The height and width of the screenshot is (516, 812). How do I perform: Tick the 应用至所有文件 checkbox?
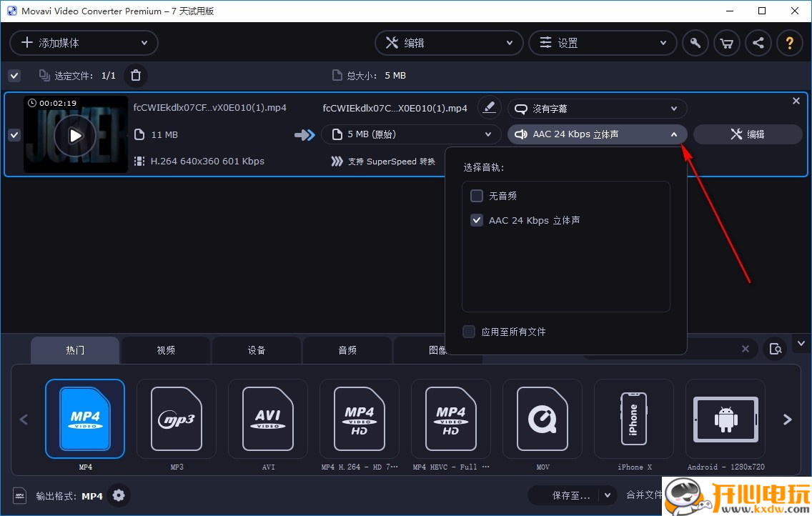tap(469, 332)
